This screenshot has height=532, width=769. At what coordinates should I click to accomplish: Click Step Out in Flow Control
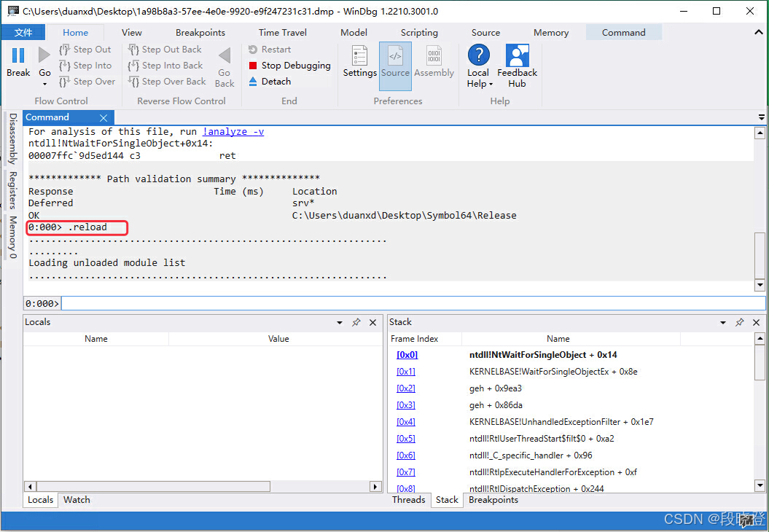pos(85,49)
